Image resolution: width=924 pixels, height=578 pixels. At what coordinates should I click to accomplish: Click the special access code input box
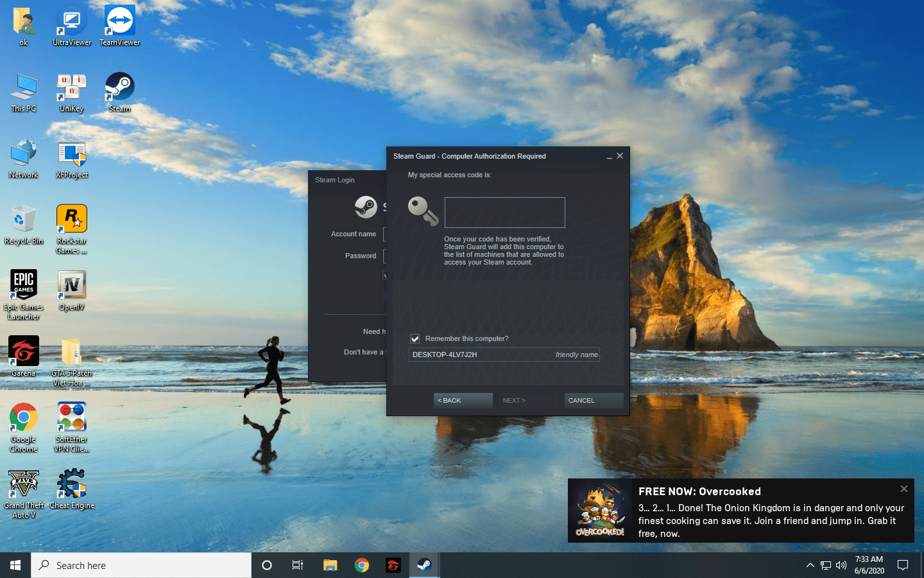click(505, 213)
